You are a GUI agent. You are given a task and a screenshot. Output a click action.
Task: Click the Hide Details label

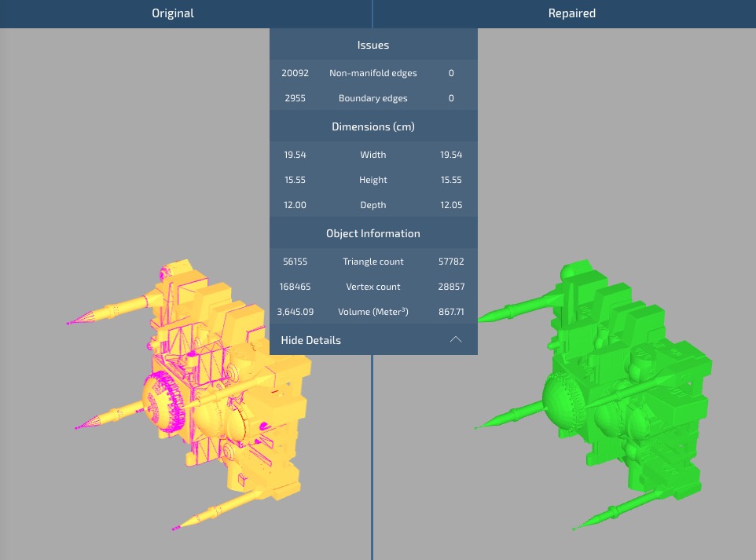pos(311,340)
